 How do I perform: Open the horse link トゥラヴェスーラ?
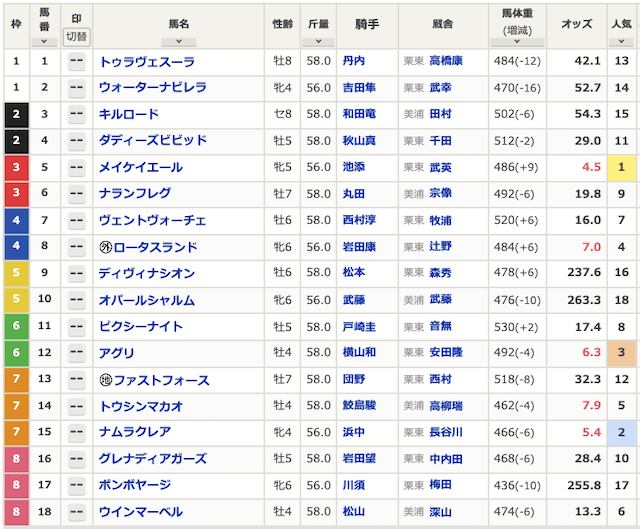point(147,62)
